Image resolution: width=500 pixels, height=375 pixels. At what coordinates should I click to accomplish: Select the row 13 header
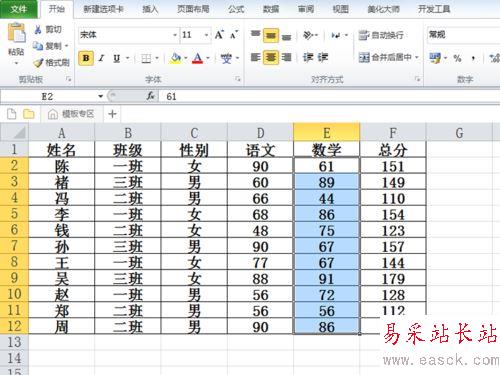14,342
